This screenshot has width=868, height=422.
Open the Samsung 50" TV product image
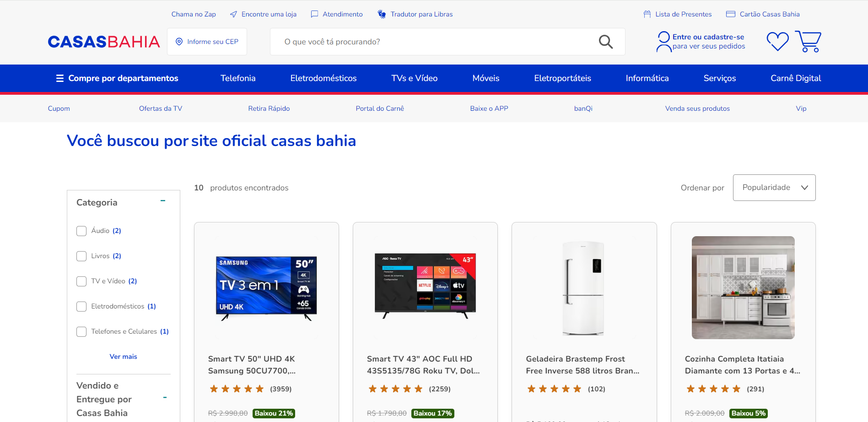coord(266,288)
